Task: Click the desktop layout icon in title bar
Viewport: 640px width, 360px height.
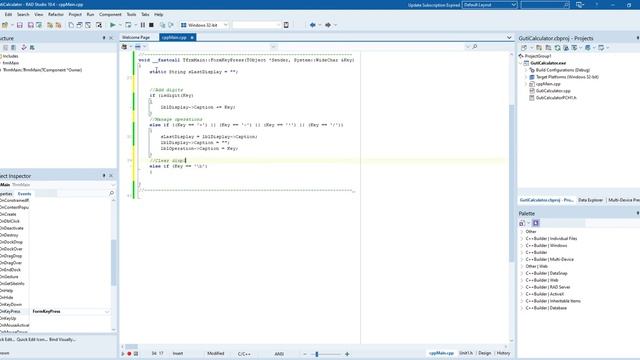Action: 580,5
